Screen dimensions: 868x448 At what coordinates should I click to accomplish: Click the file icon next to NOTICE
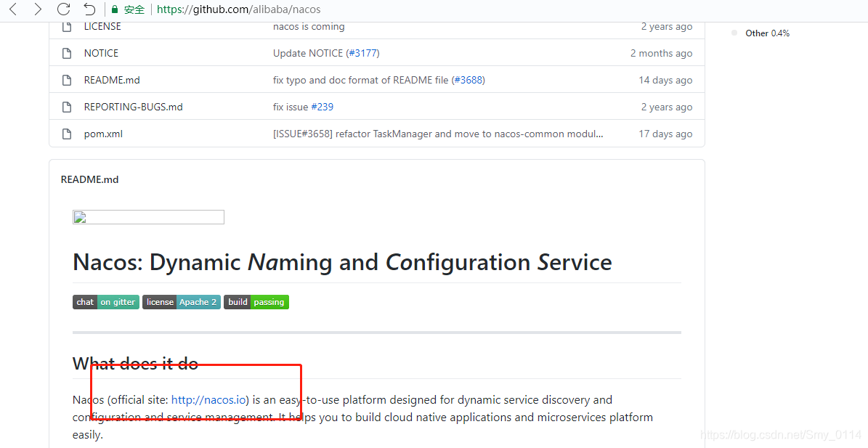[67, 53]
